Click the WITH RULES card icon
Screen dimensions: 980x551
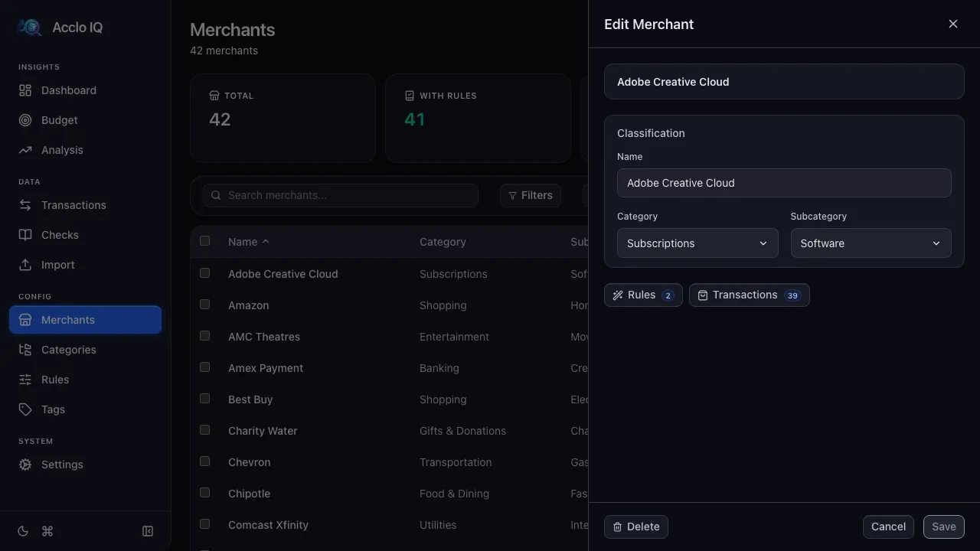[x=410, y=96]
